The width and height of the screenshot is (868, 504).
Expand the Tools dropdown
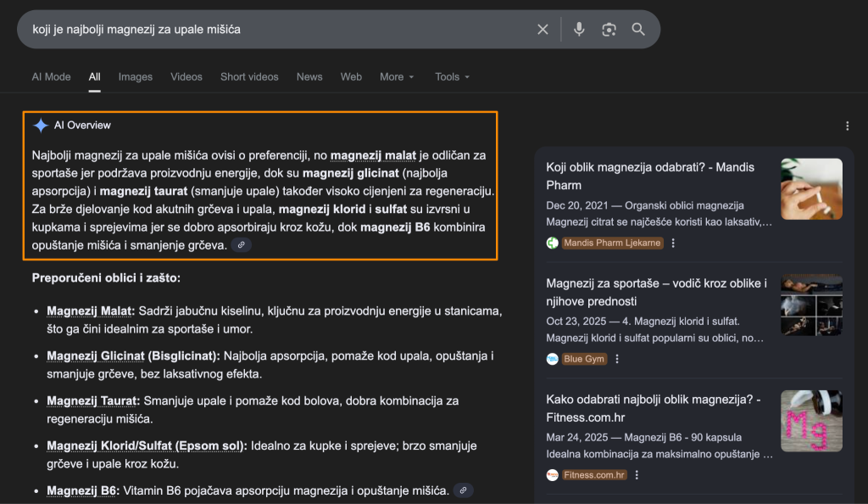point(452,77)
